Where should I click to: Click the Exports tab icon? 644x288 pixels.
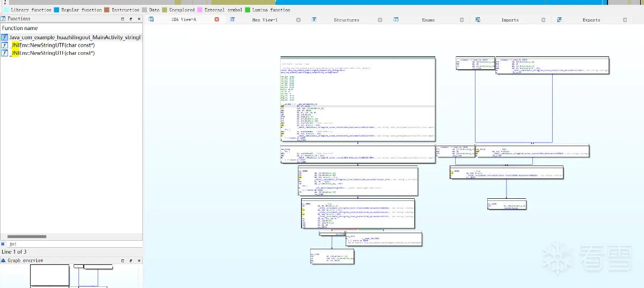tap(559, 19)
